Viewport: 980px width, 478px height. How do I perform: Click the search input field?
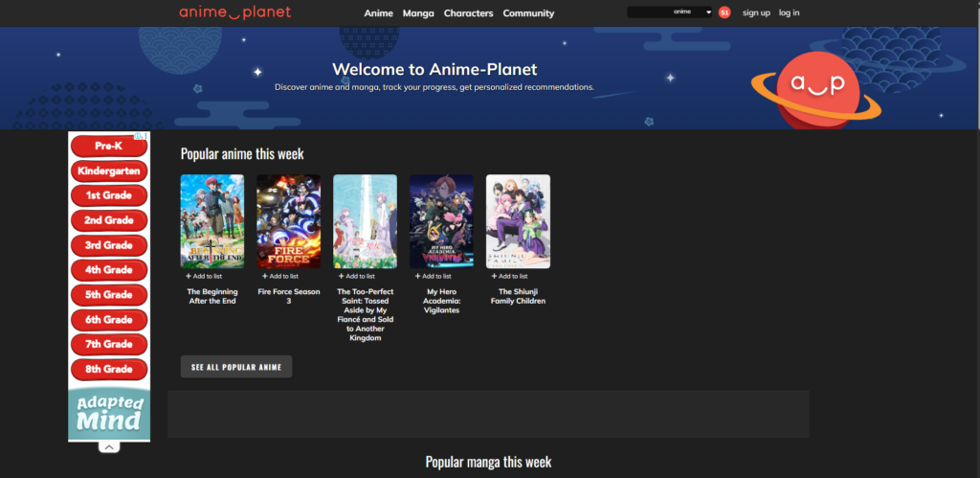648,11
